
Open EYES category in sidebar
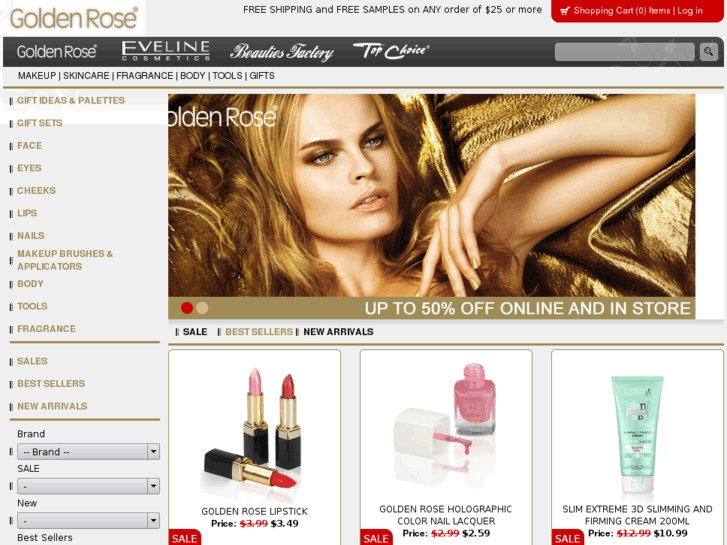coord(29,168)
